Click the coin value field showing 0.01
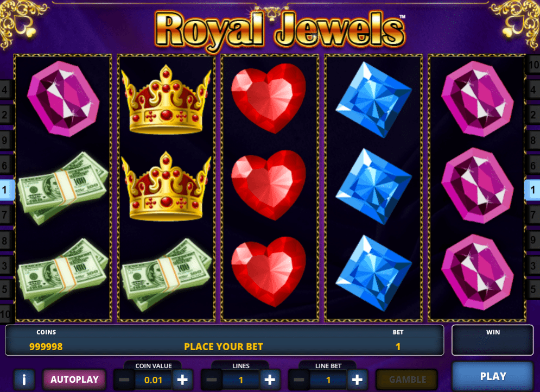 (x=153, y=380)
